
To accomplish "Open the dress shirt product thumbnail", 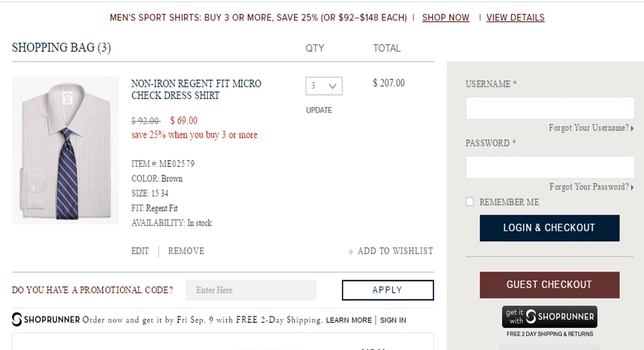I will click(65, 150).
